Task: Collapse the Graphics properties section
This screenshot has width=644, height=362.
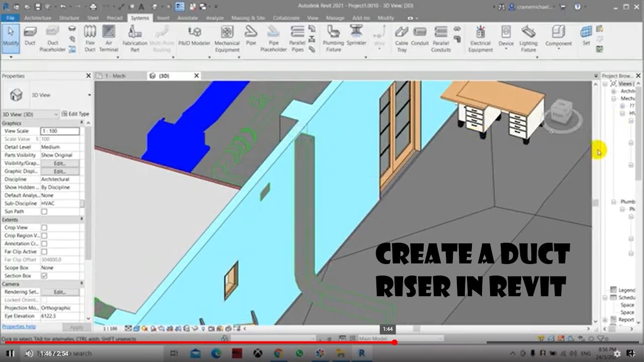Action: click(82, 123)
